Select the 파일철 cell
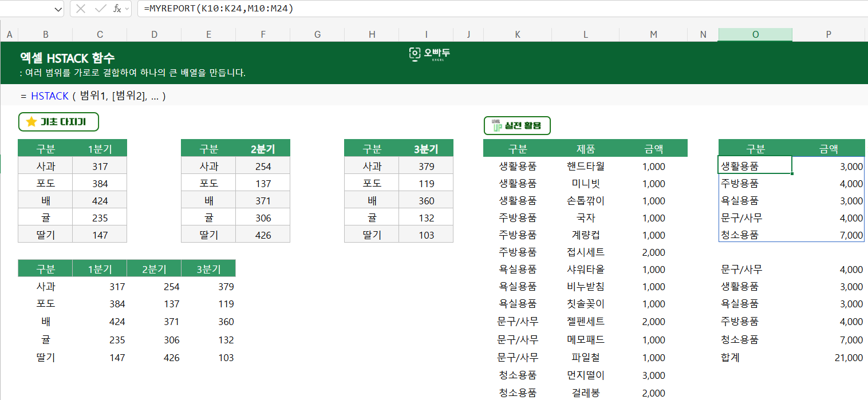Viewport: 868px width, 400px height. pyautogui.click(x=586, y=358)
